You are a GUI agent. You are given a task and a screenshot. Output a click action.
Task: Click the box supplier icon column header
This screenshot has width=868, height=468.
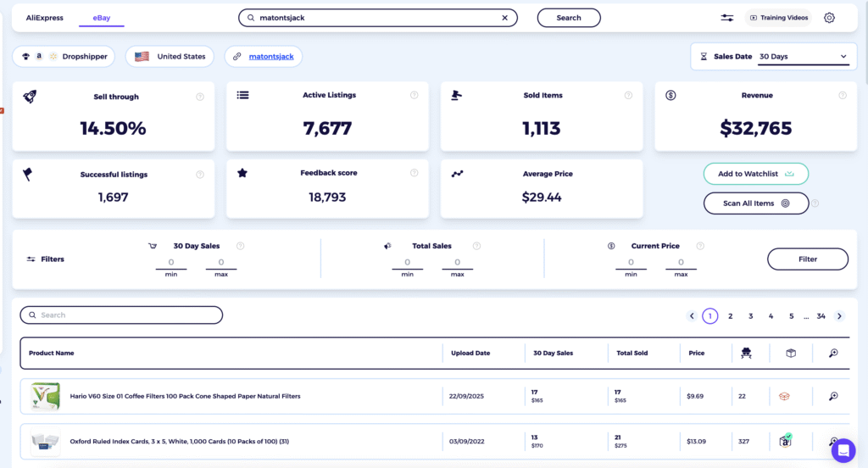pyautogui.click(x=791, y=354)
